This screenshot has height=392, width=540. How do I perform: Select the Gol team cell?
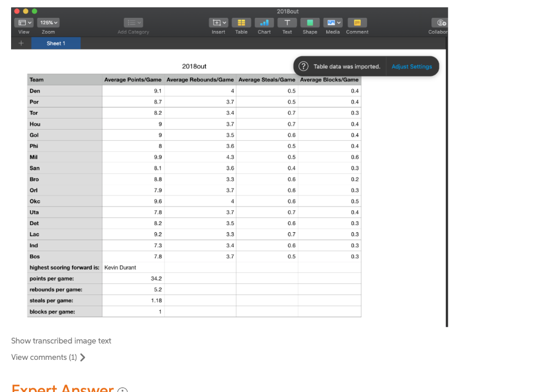tap(65, 135)
